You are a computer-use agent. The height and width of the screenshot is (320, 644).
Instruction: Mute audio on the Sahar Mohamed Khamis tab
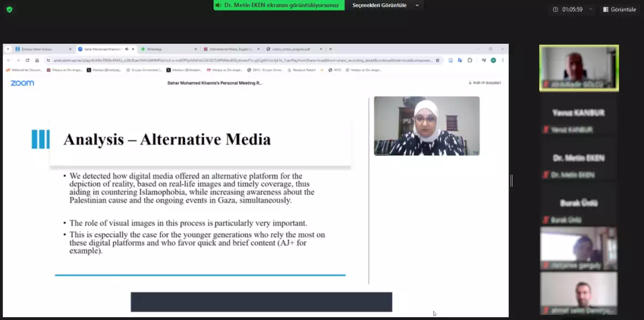[x=126, y=49]
